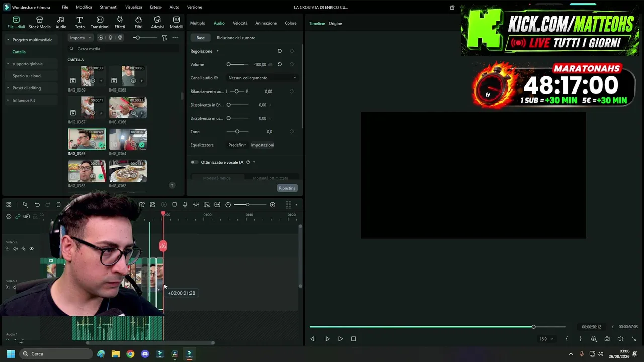Open the Adesivi stickers tab
The height and width of the screenshot is (362, 644).
tap(157, 22)
